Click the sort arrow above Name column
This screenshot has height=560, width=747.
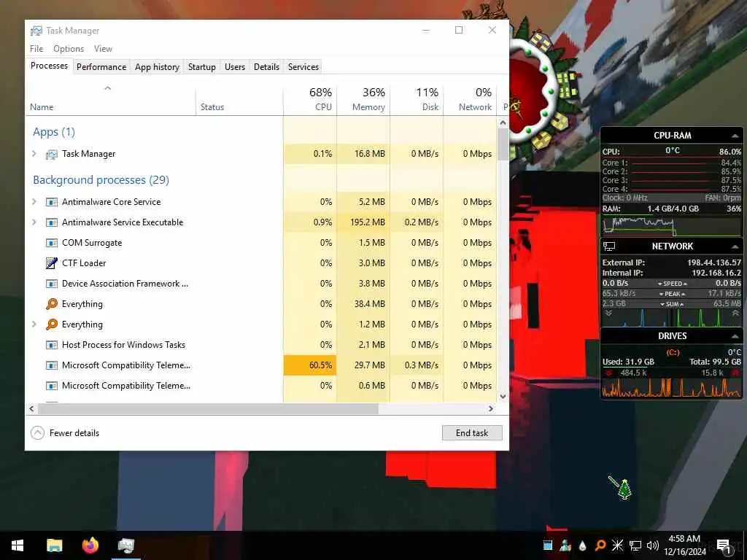pos(108,88)
